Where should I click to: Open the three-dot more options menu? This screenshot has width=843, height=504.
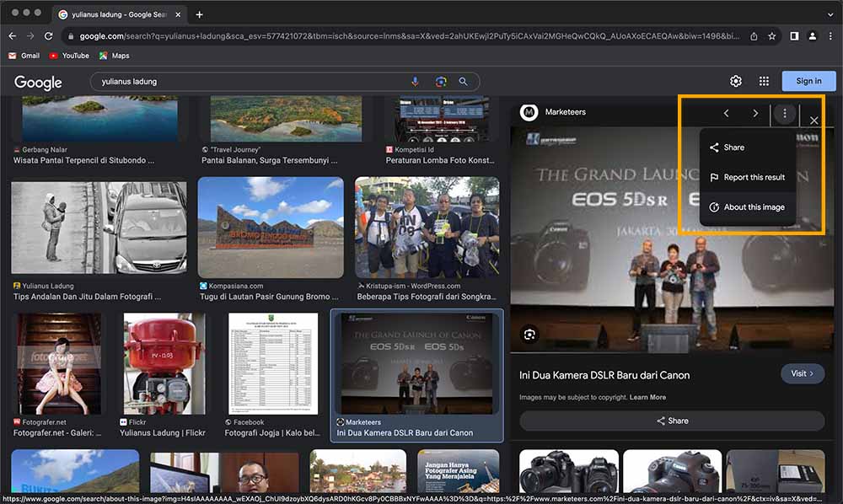[785, 113]
